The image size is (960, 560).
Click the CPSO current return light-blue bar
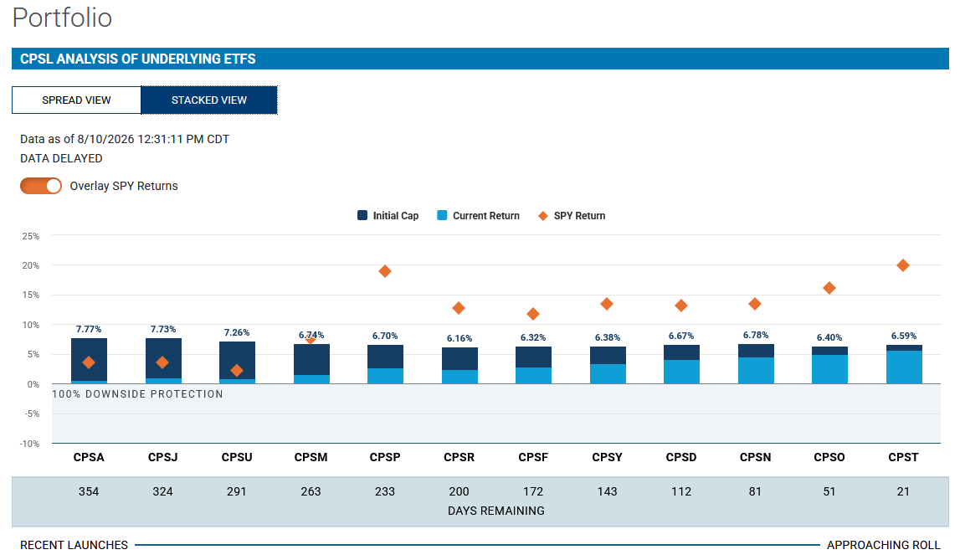pyautogui.click(x=829, y=370)
